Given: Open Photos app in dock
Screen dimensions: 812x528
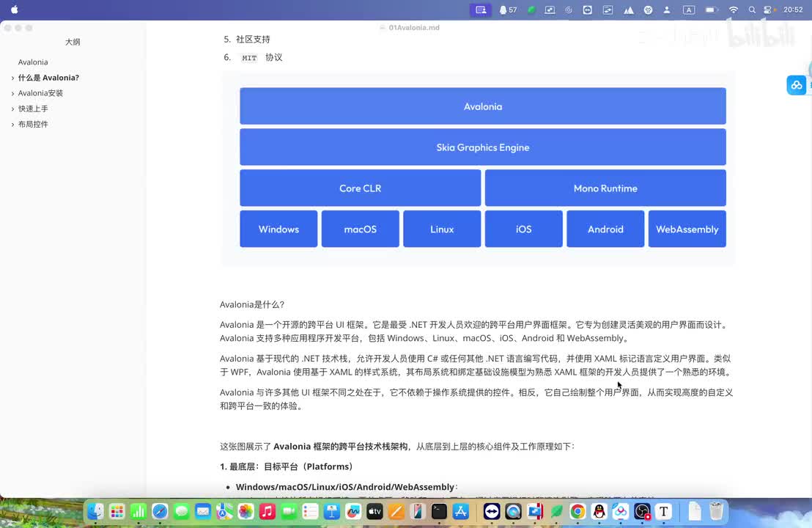Looking at the screenshot, I should click(246, 512).
